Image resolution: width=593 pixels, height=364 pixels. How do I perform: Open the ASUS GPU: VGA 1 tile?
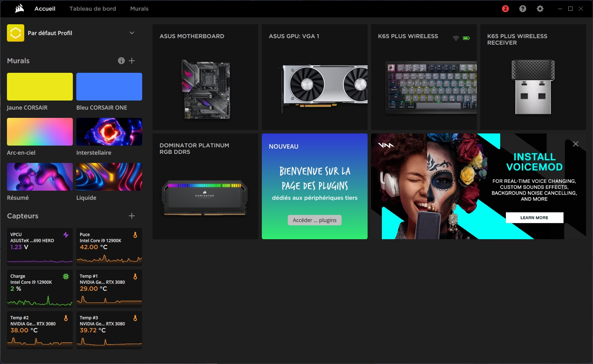coord(315,77)
